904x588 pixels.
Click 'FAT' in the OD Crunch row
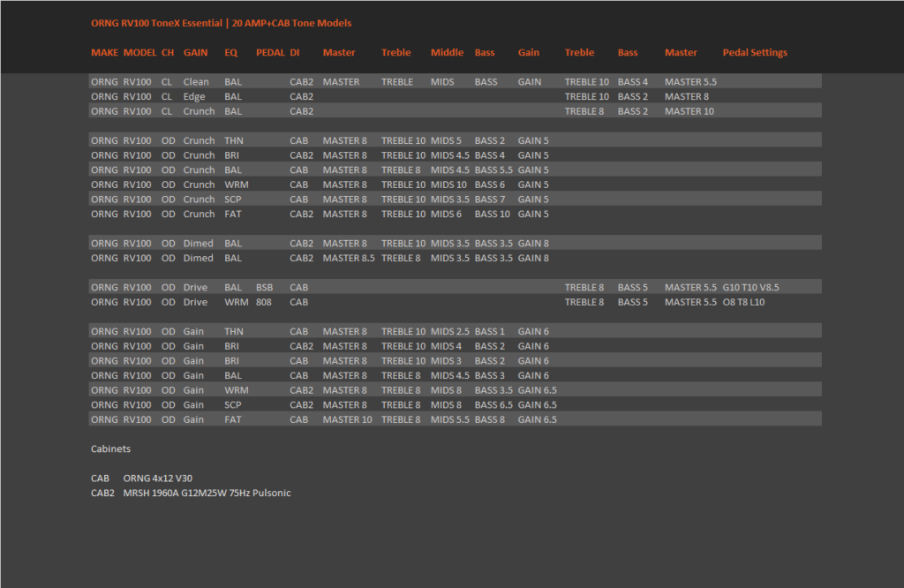tap(232, 215)
